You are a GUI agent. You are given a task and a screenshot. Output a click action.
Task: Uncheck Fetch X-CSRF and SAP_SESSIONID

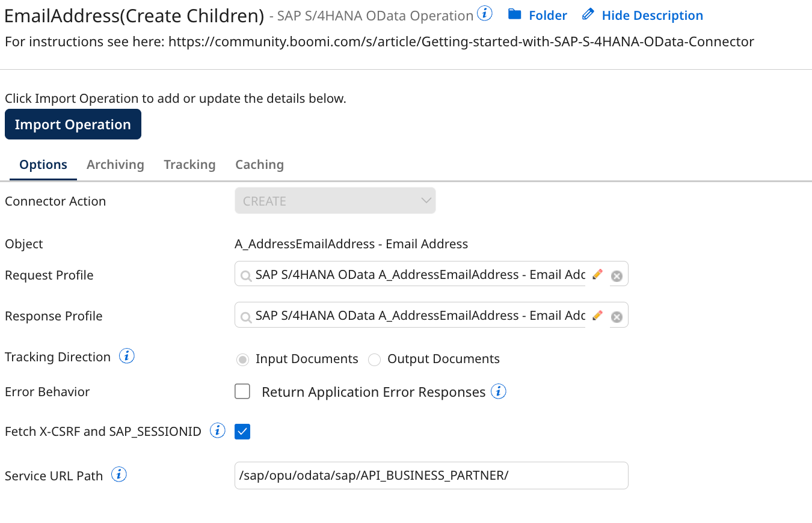242,431
